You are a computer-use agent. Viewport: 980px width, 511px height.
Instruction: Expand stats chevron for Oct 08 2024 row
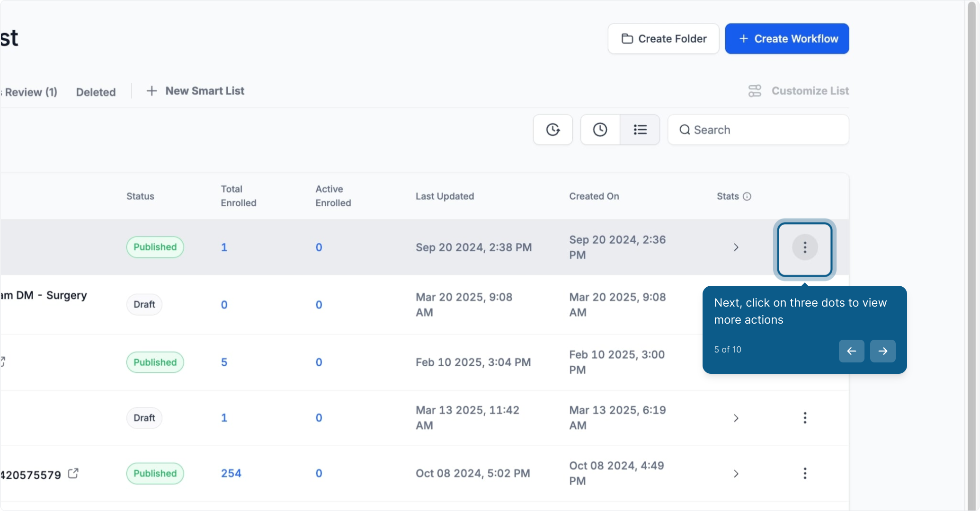pyautogui.click(x=736, y=474)
